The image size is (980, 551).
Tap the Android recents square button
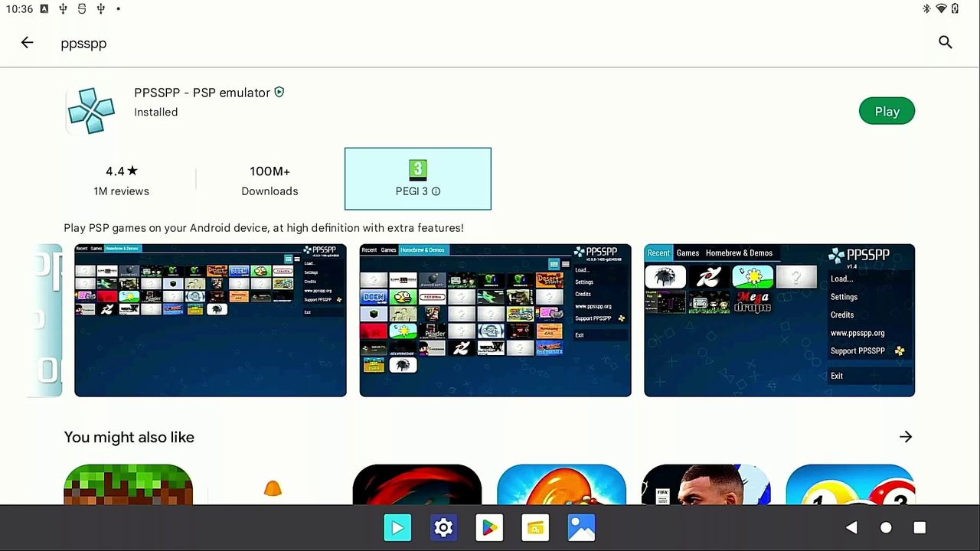pyautogui.click(x=920, y=527)
